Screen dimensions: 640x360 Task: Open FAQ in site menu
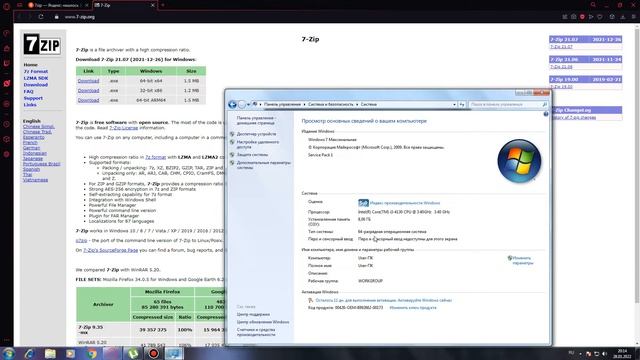point(28,91)
